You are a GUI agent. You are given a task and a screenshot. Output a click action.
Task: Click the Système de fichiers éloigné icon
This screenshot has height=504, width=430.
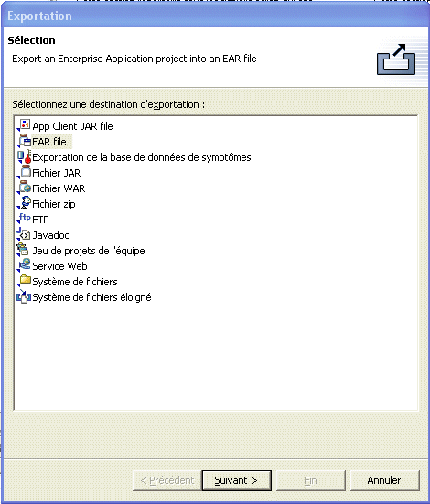pos(24,296)
